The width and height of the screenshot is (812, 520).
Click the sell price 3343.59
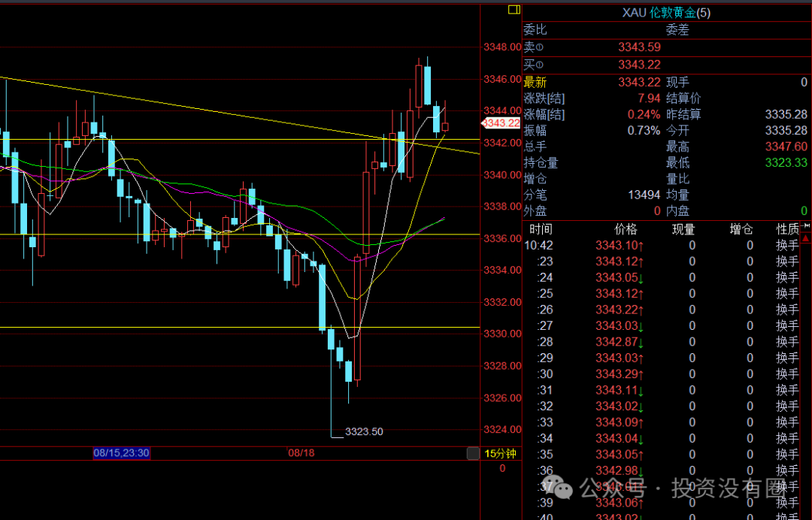pyautogui.click(x=639, y=47)
